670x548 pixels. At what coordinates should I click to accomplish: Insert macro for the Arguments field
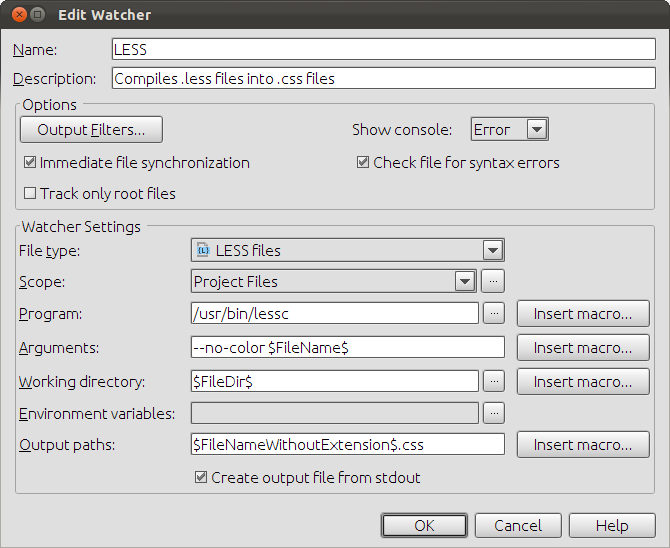[x=583, y=348]
